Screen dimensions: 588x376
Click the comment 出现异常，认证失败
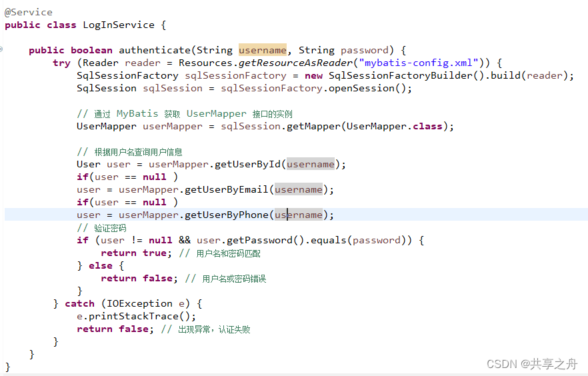point(206,329)
